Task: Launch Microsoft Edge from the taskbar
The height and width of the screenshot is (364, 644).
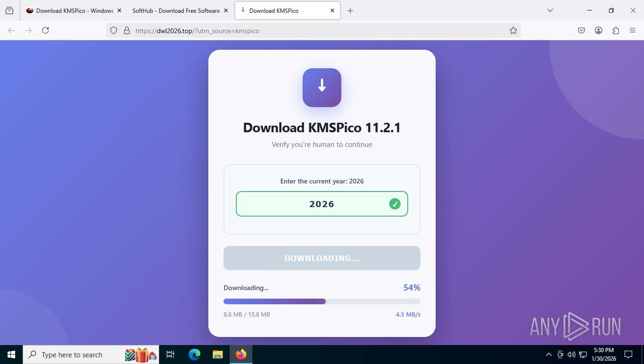Action: pos(194,355)
